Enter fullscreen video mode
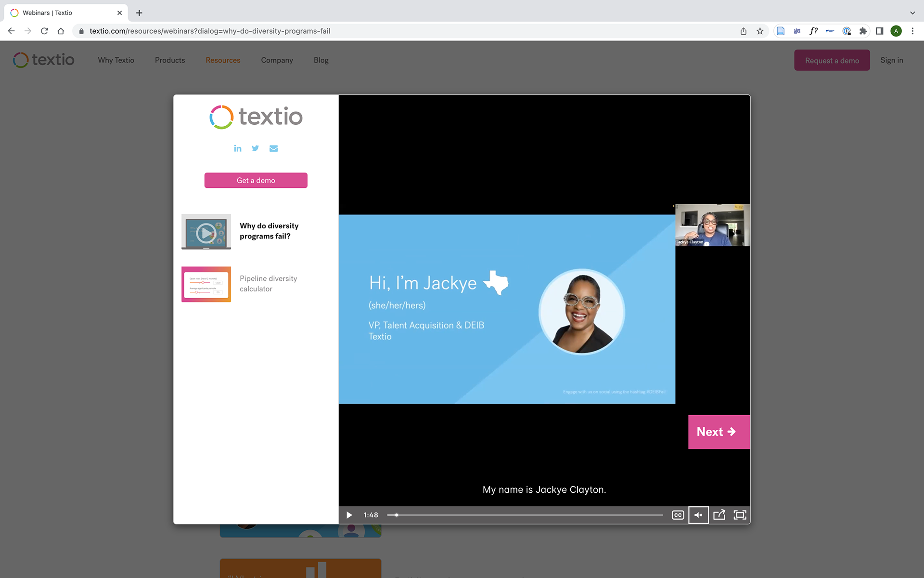 click(740, 515)
